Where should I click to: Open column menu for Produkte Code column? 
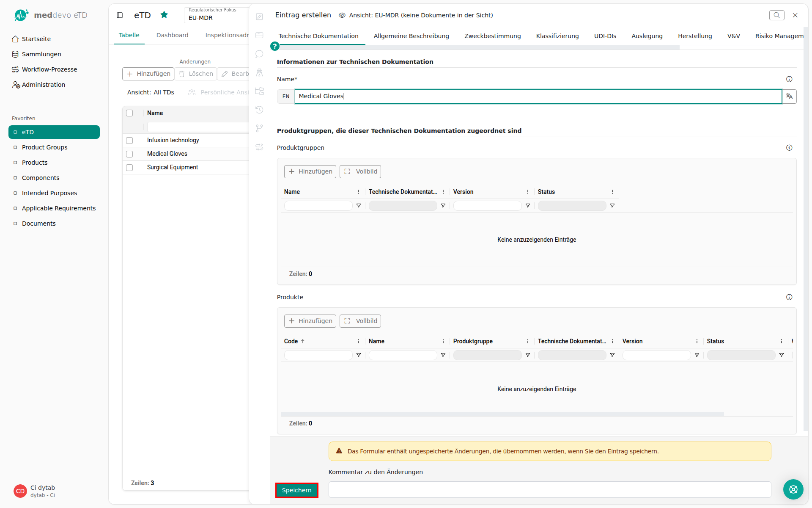[359, 341]
